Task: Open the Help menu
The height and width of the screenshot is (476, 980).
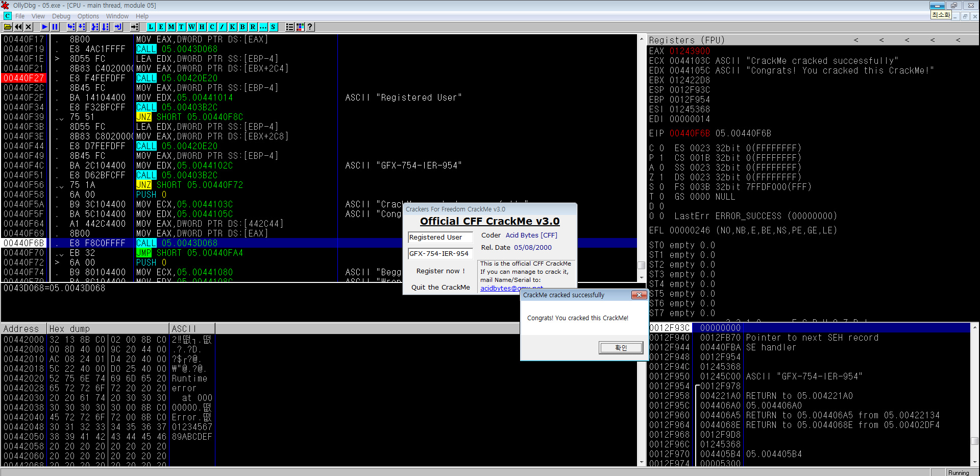Action: [x=142, y=16]
